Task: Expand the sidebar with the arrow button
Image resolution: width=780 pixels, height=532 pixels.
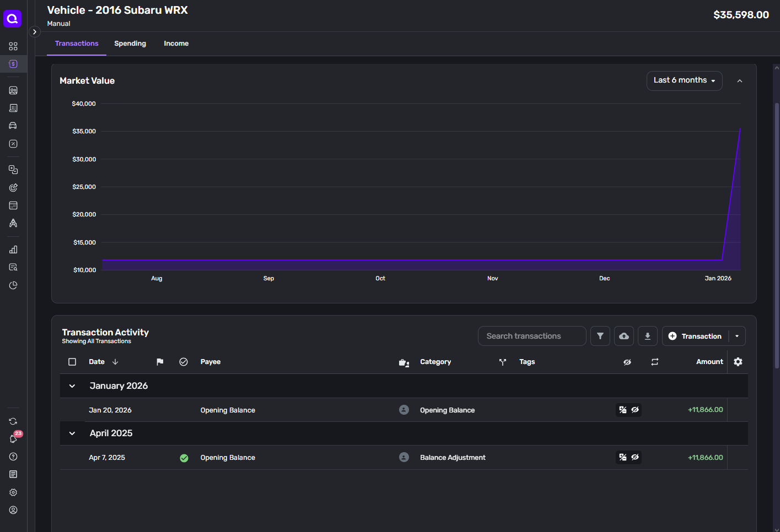Action: [34, 32]
